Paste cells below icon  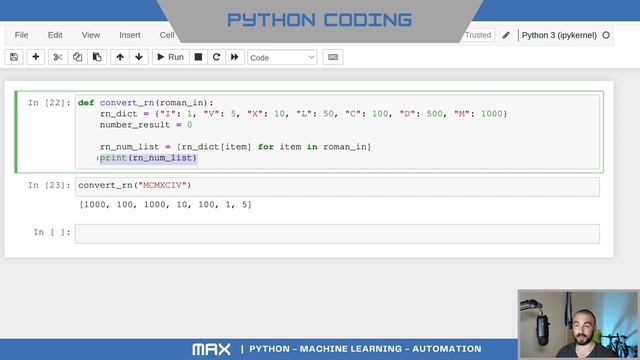pos(97,57)
